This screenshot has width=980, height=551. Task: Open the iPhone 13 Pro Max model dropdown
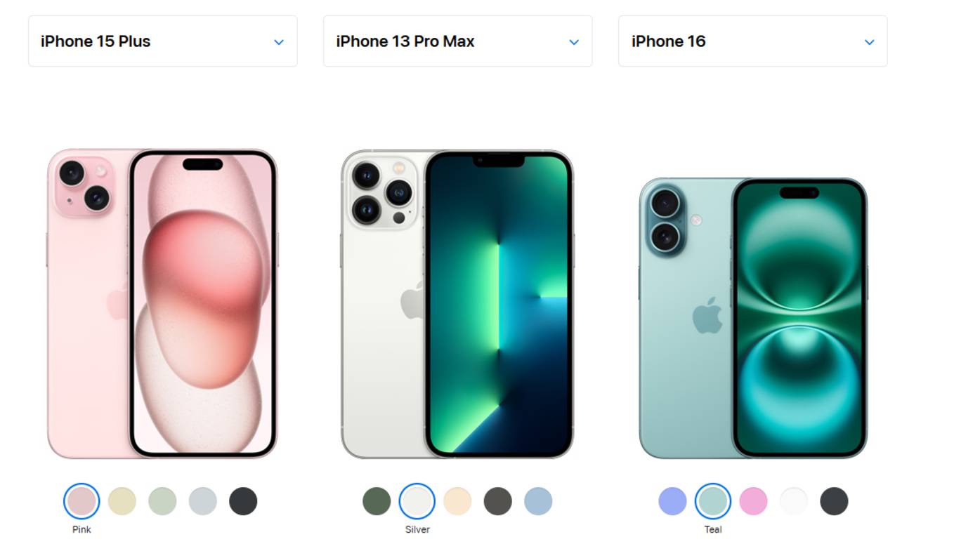(457, 41)
